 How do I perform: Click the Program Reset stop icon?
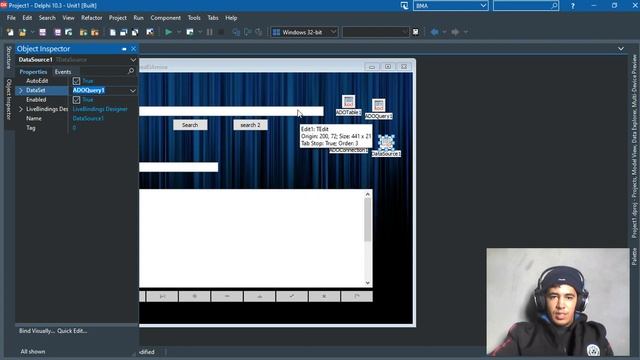(221, 32)
